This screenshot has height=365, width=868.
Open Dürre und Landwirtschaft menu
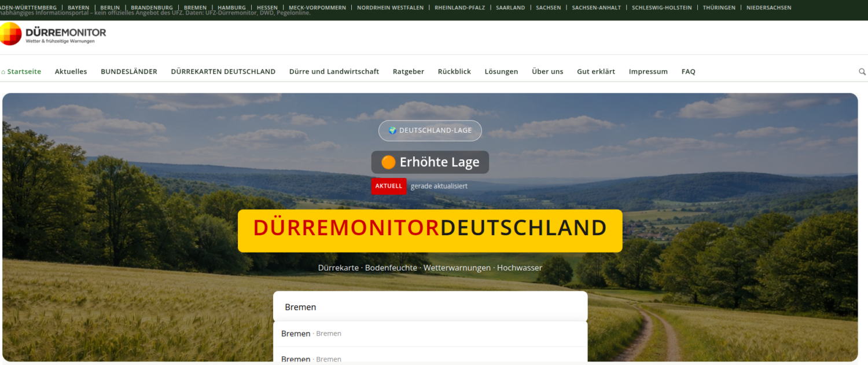tap(334, 72)
